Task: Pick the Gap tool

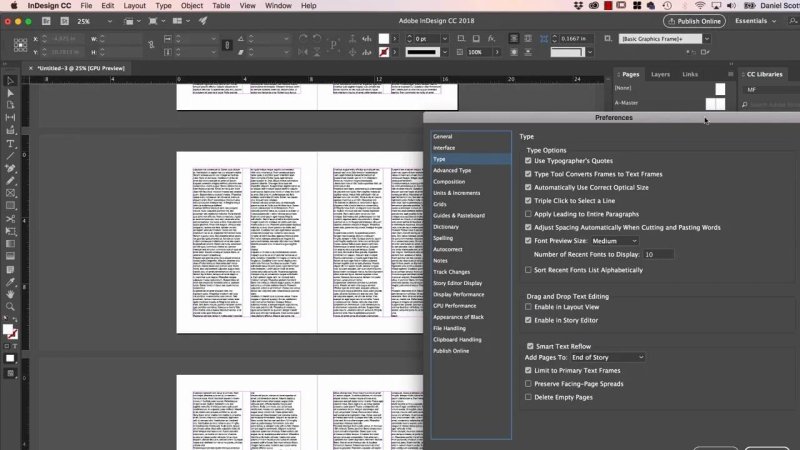Action: pos(10,117)
